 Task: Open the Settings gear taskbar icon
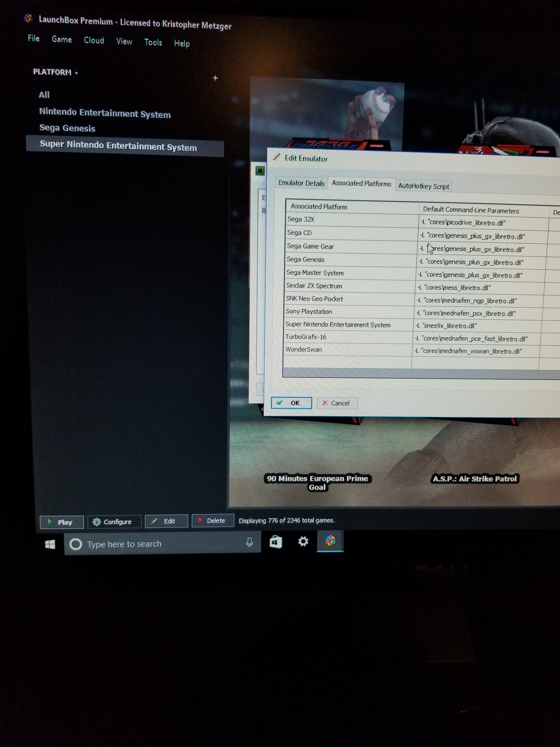point(303,541)
